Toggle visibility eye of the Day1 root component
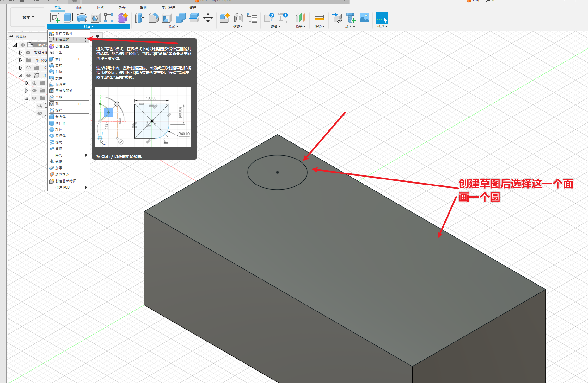The width and height of the screenshot is (588, 383). point(23,45)
